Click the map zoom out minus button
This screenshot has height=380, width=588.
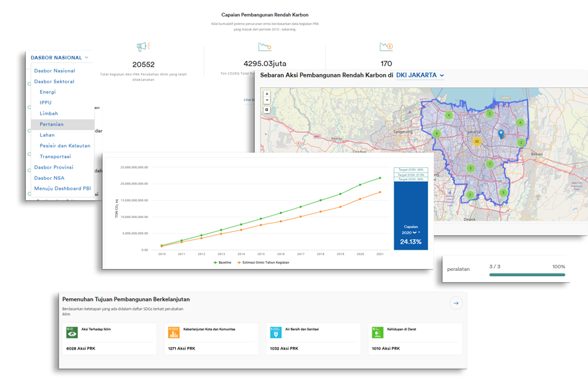(x=267, y=100)
